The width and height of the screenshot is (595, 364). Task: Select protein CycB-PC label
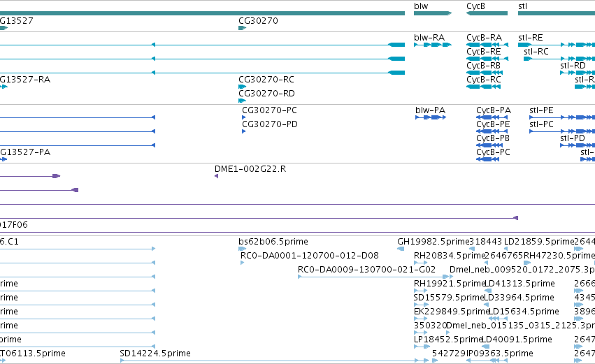(x=493, y=152)
